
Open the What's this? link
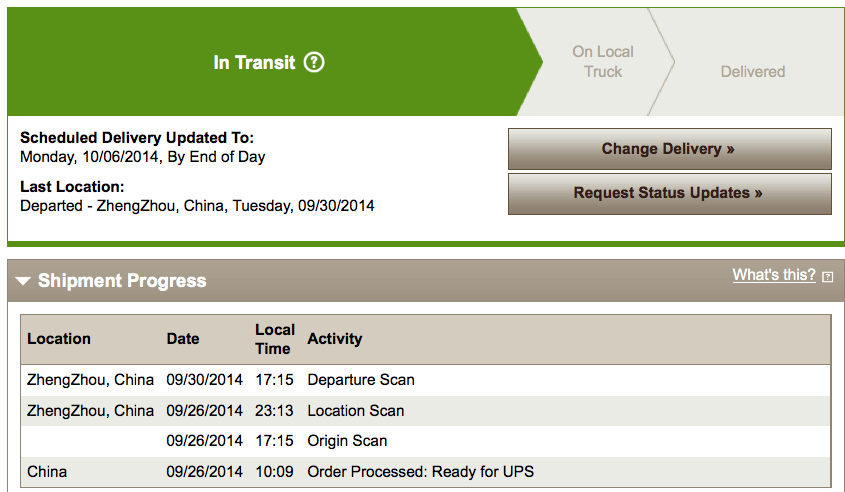(x=774, y=275)
